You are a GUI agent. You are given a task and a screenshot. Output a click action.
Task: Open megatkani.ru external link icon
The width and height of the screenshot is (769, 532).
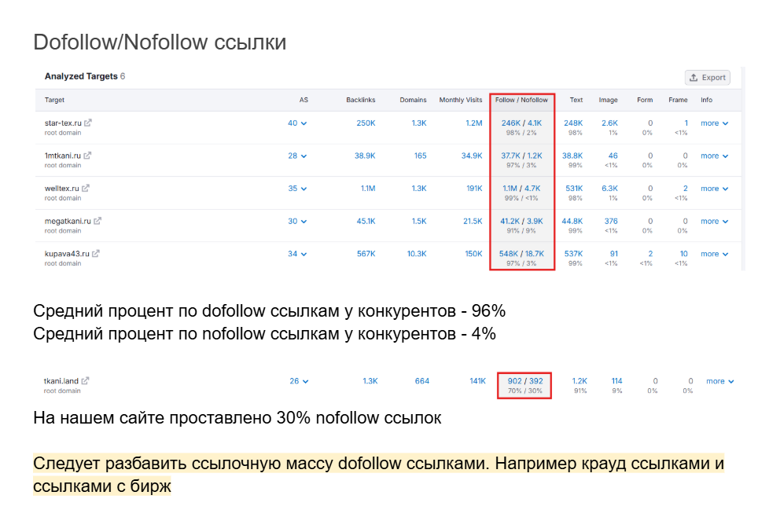(x=98, y=222)
